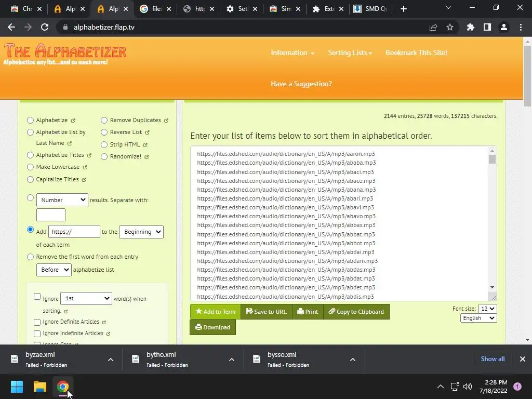Open Chrome three-dot menu
532x399 pixels.
[521, 27]
